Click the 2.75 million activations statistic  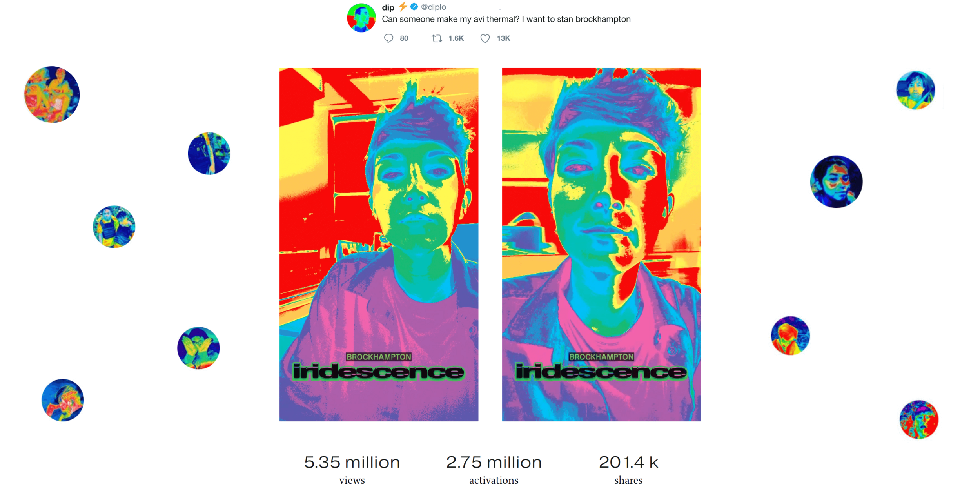pos(494,470)
